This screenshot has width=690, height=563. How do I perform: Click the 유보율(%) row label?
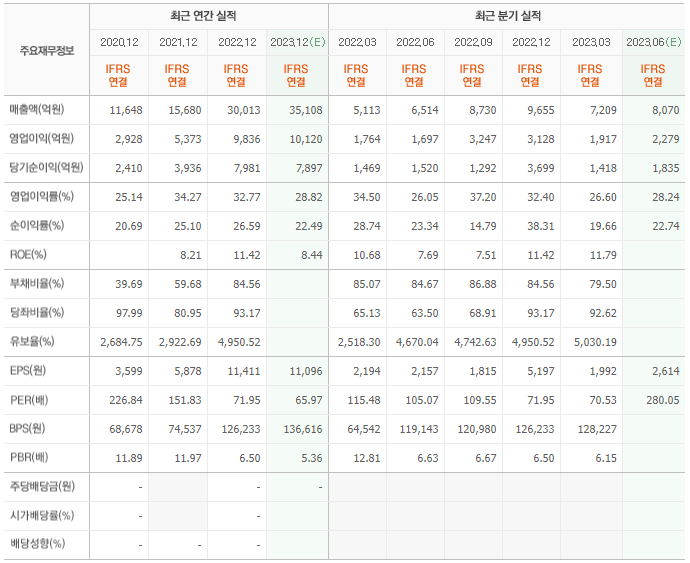tap(32, 342)
